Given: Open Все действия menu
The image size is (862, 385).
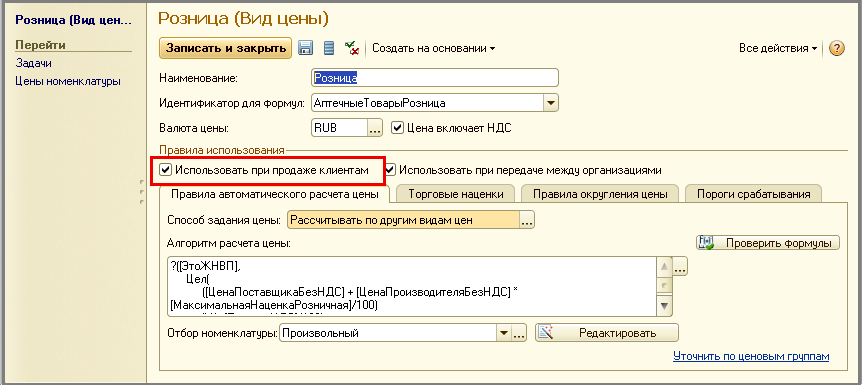Looking at the screenshot, I should click(777, 48).
